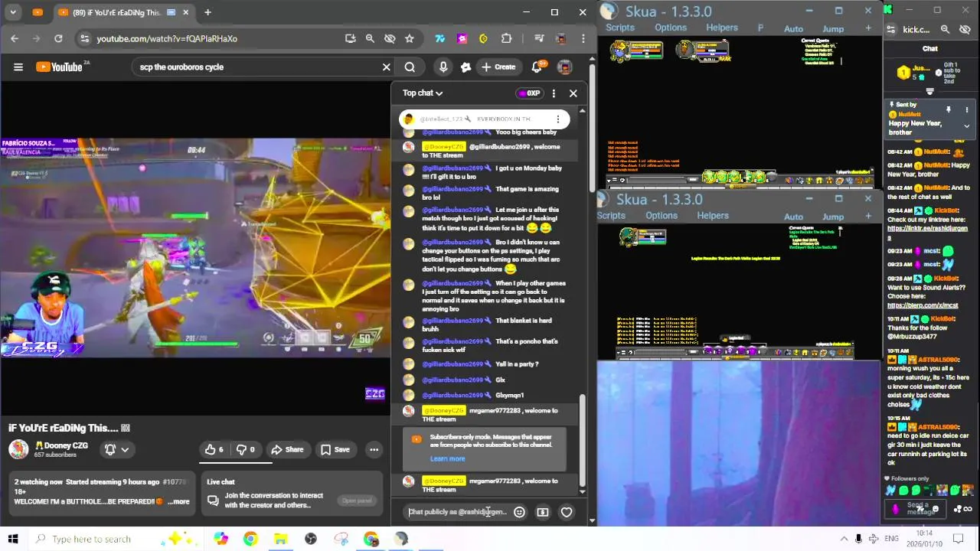
Task: Open File Explorer from taskbar
Action: (x=280, y=539)
